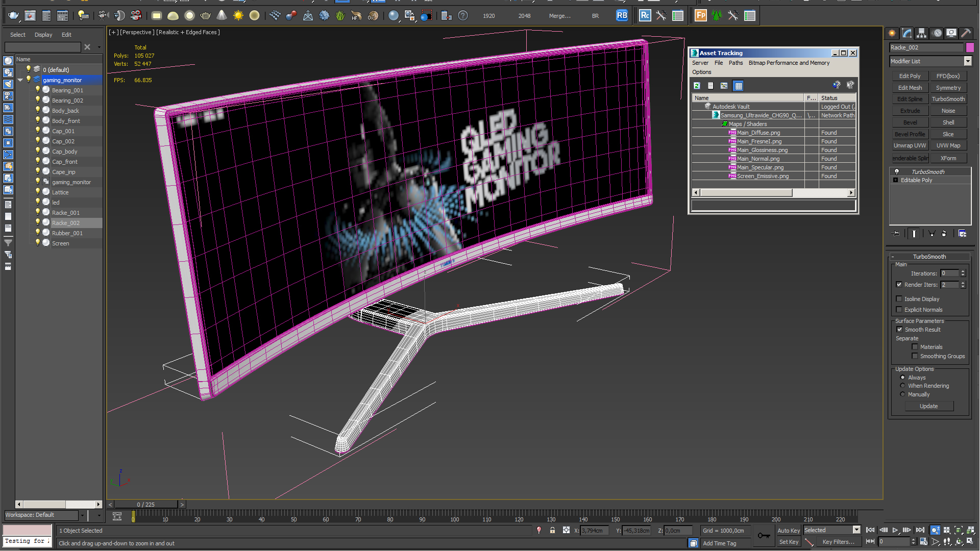Enable Separate by Materials checkbox
The image size is (980, 551).
pyautogui.click(x=915, y=347)
